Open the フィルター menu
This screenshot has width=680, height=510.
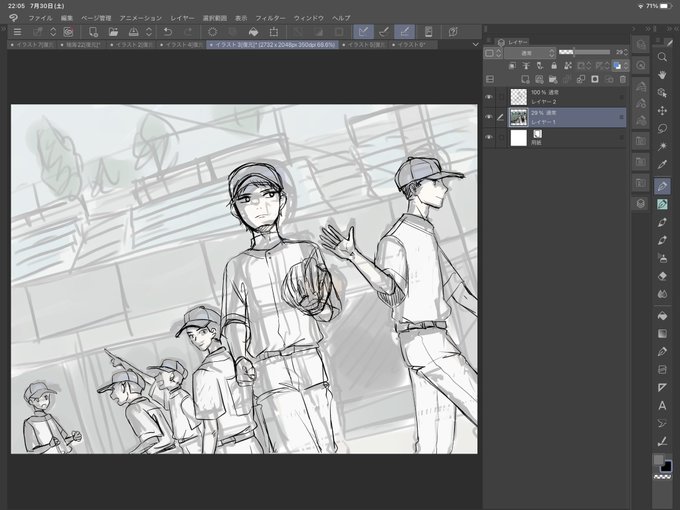point(270,18)
